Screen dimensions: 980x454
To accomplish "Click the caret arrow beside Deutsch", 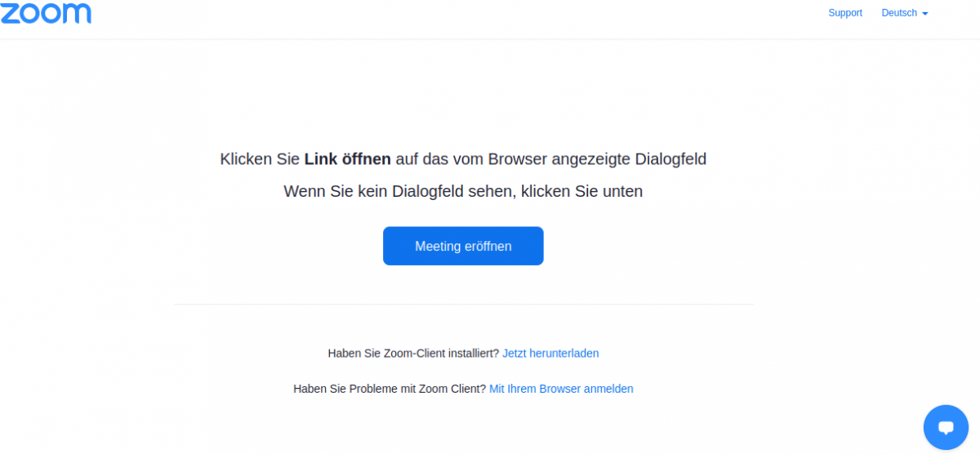I will [x=924, y=14].
